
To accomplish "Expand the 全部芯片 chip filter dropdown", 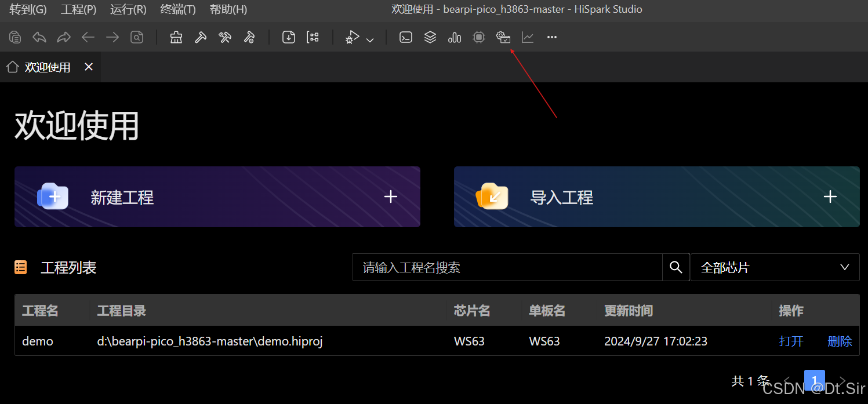I will (775, 267).
